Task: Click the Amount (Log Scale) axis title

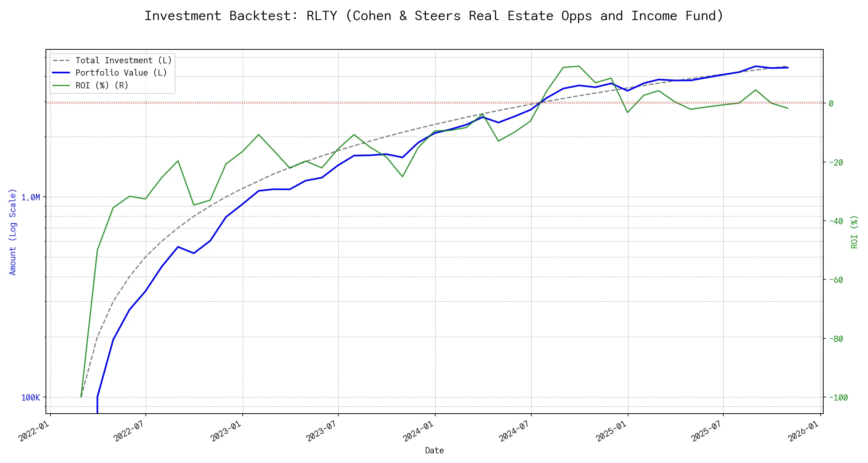Action: 13,231
